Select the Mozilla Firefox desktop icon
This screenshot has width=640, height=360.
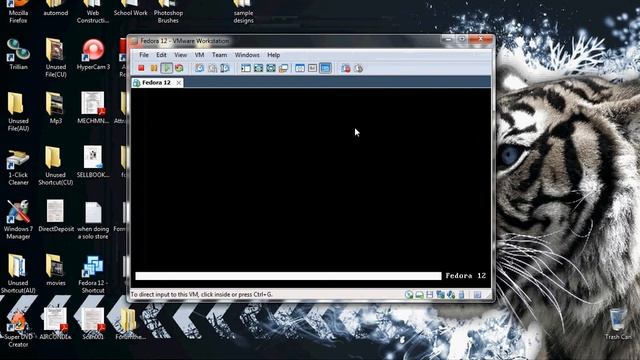point(18,11)
